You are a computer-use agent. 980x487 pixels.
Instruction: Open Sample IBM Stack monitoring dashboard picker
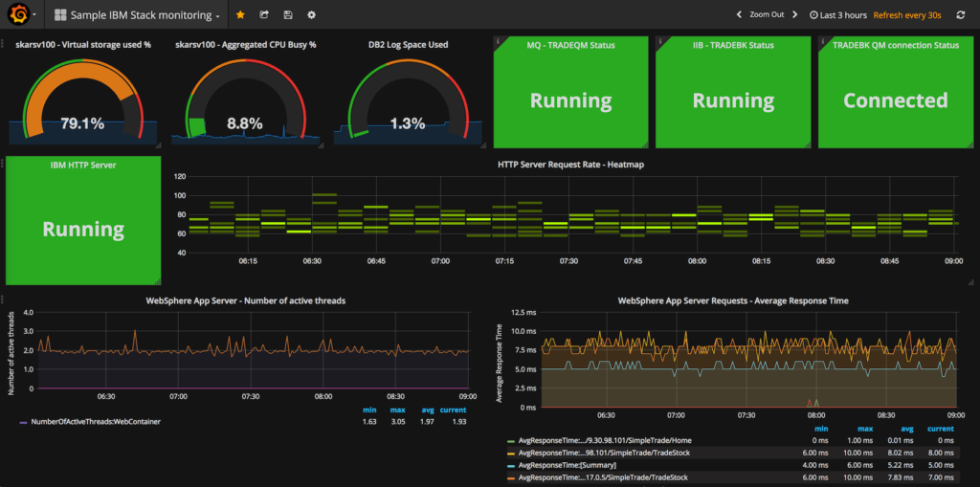coord(137,15)
